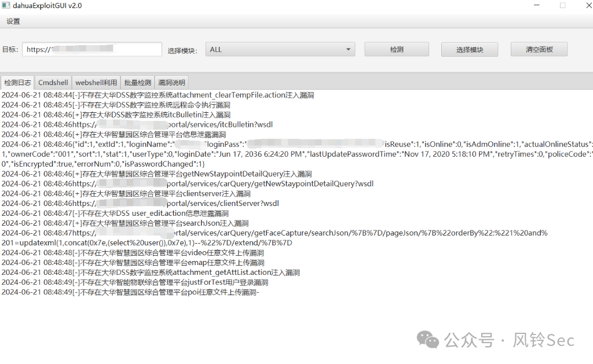Click the getNewStaypointDetailQuery?wsdl URL line
The width and height of the screenshot is (593, 364).
click(x=188, y=183)
